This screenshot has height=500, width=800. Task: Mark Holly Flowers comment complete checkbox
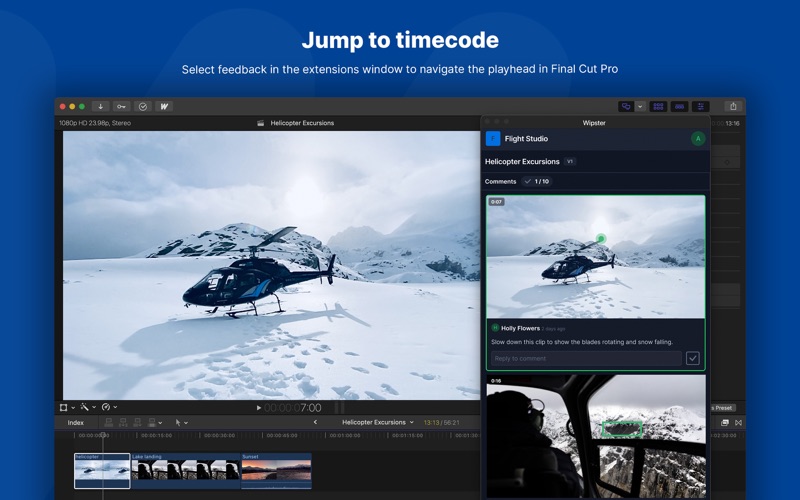[692, 358]
